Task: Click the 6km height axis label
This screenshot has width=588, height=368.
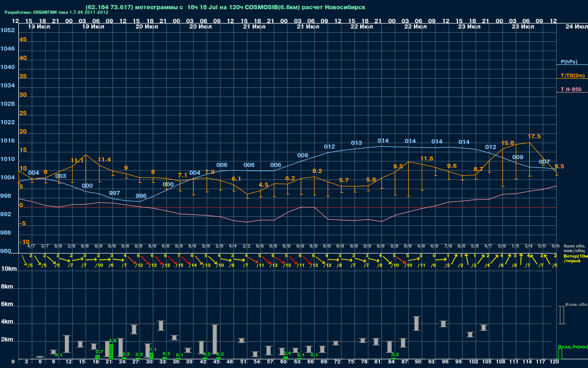Action: [7, 305]
